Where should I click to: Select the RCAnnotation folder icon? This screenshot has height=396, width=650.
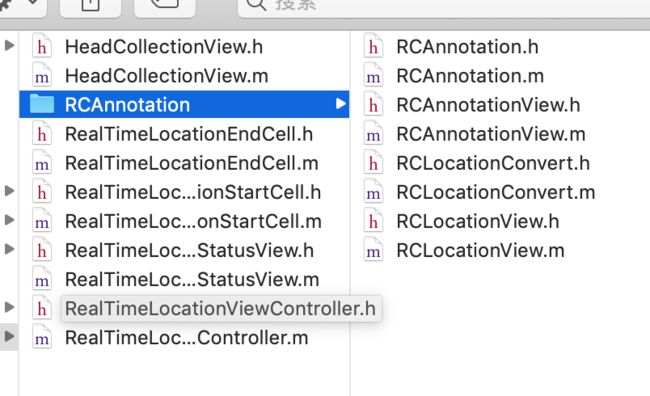[41, 104]
